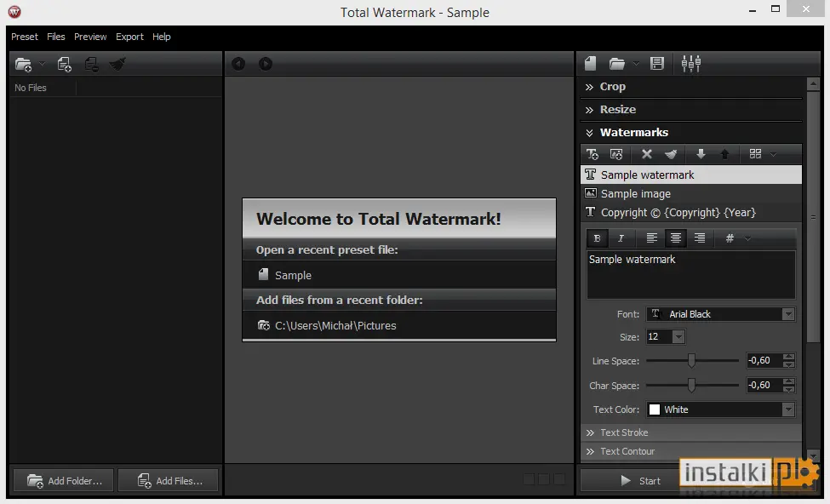Viewport: 830px width, 504px height.
Task: Move selected watermark up in list
Action: tap(724, 154)
